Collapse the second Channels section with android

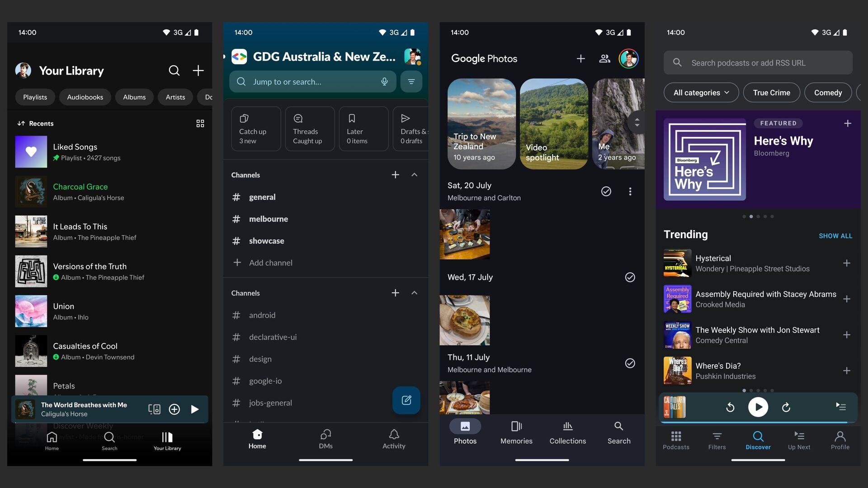(x=414, y=293)
